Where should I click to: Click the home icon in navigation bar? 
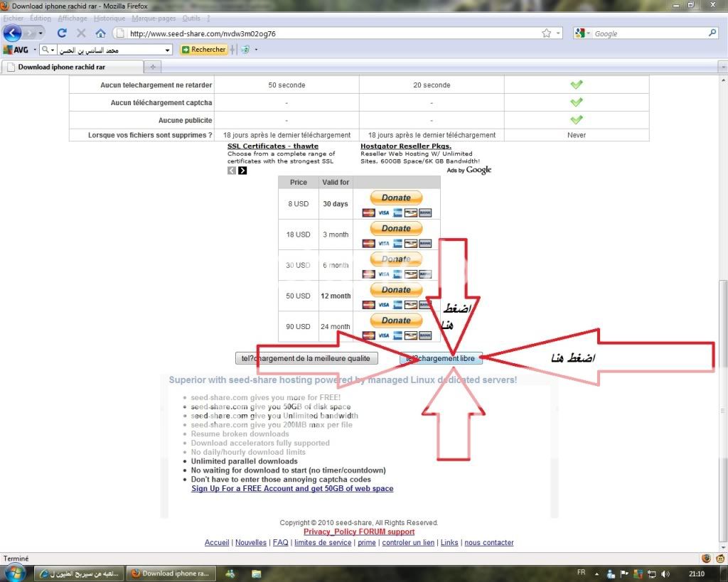[x=100, y=33]
